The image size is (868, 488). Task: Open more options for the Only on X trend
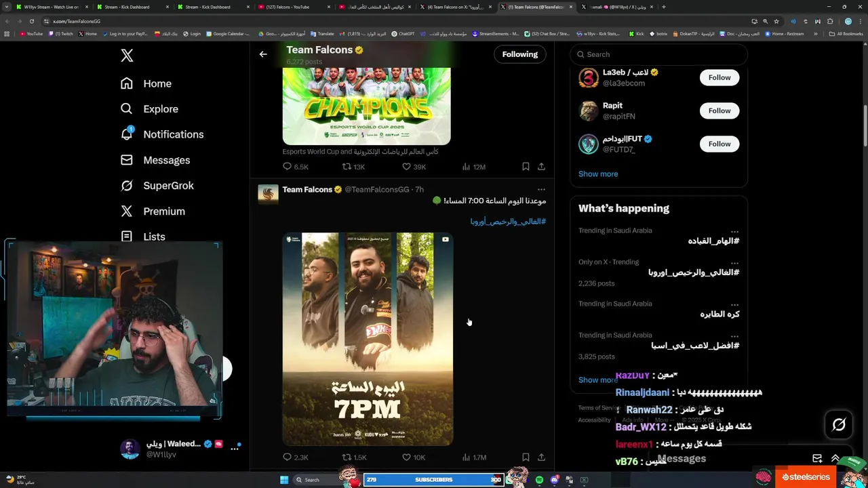point(734,263)
